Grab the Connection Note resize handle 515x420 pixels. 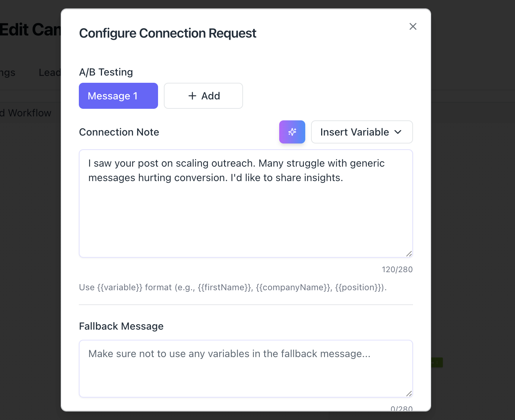(x=409, y=254)
